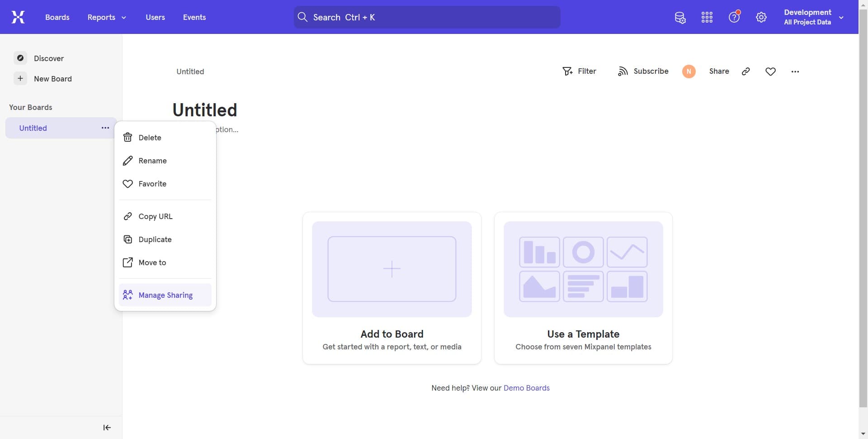The width and height of the screenshot is (868, 439).
Task: Open the Demo Boards link
Action: pos(526,388)
